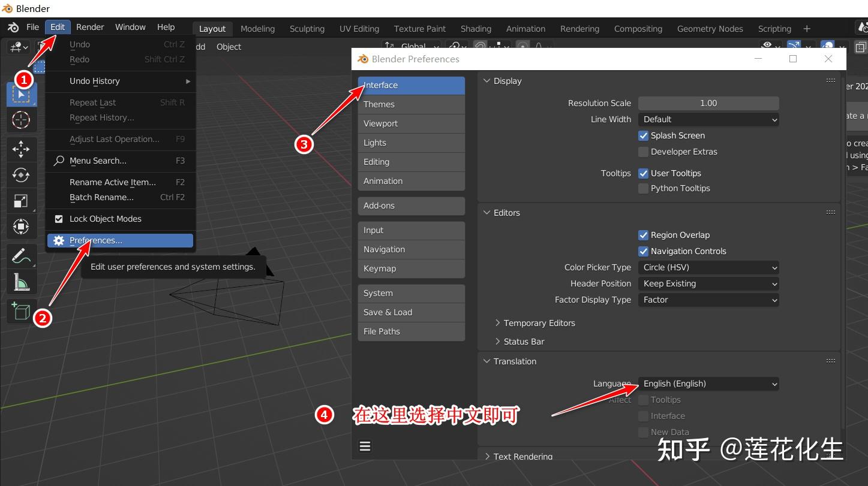Open the editor type selector

pos(19,47)
